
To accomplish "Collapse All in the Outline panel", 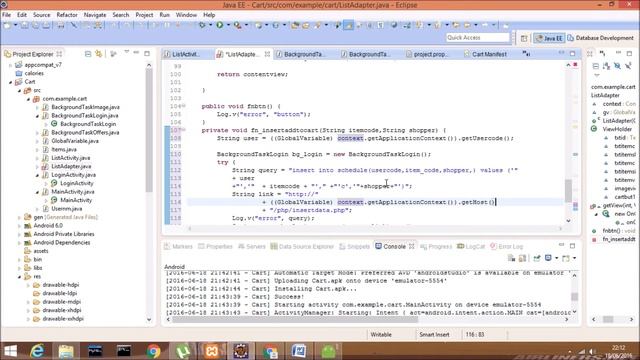I will (x=596, y=66).
